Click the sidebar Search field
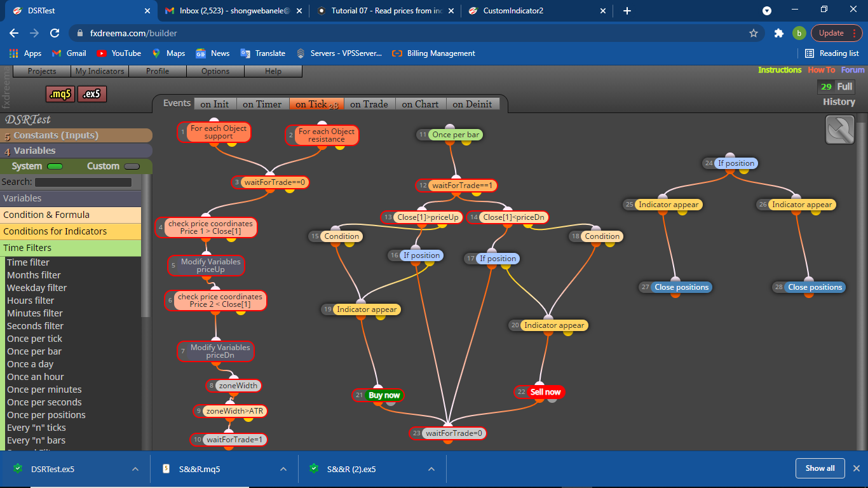This screenshot has height=488, width=868. point(83,182)
